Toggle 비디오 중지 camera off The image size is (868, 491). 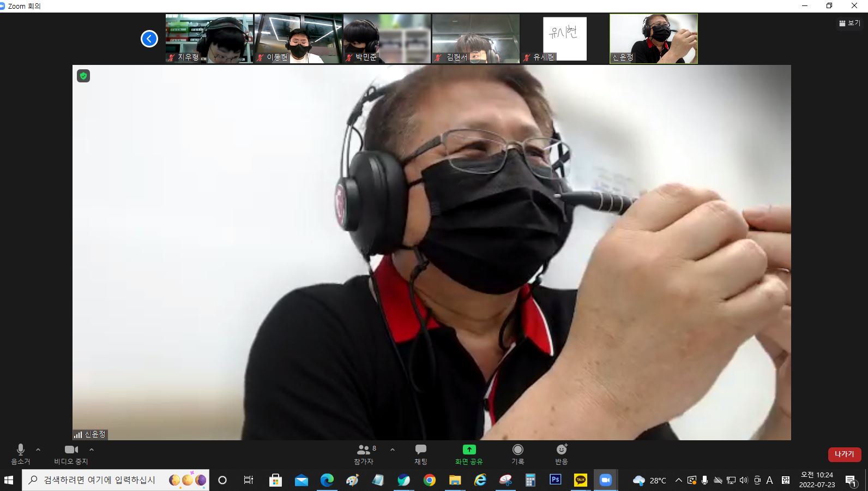[71, 453]
